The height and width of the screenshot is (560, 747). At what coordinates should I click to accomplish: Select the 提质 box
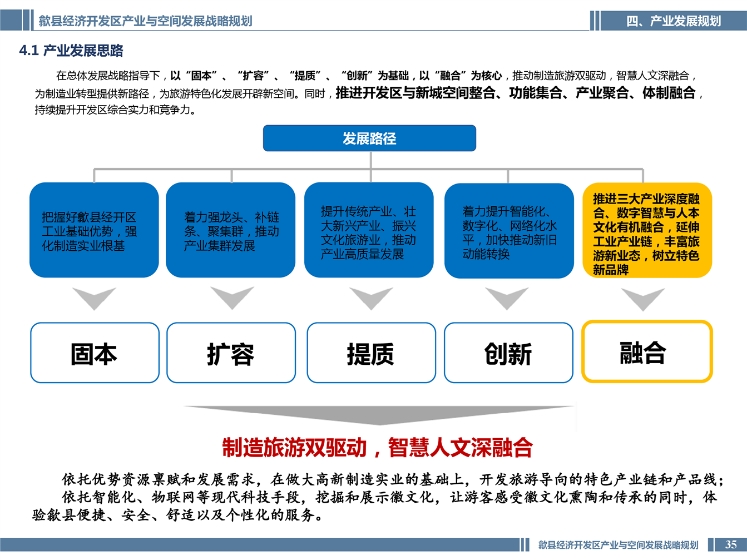click(x=371, y=353)
